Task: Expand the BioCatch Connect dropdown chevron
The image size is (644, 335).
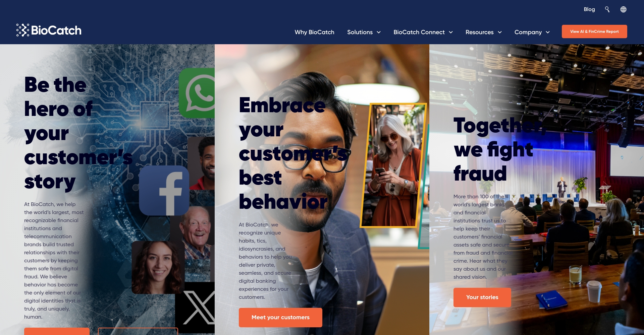Action: (x=451, y=32)
